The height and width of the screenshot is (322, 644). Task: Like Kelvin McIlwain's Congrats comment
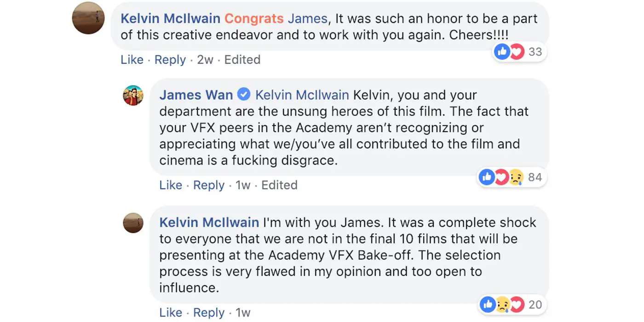(132, 60)
